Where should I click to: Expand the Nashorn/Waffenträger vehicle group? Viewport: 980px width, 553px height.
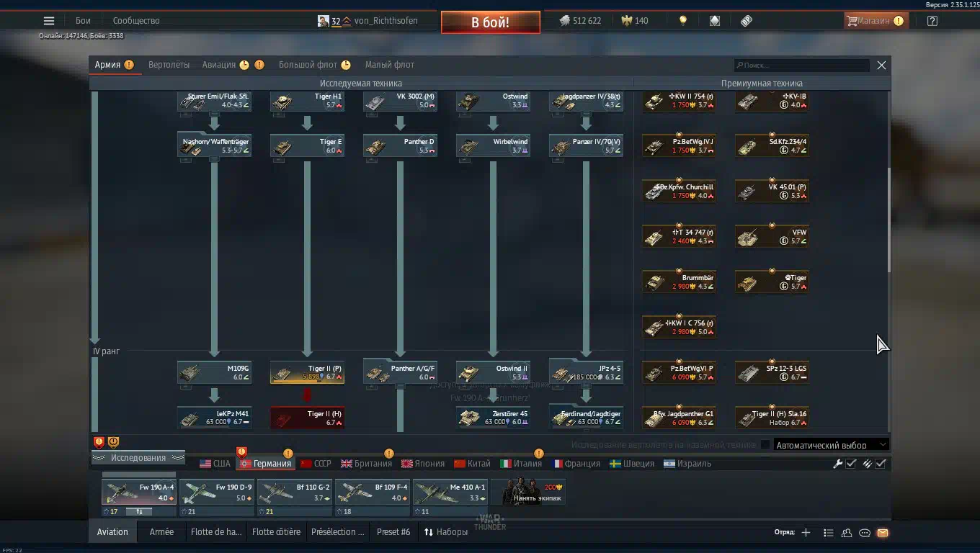click(x=214, y=146)
